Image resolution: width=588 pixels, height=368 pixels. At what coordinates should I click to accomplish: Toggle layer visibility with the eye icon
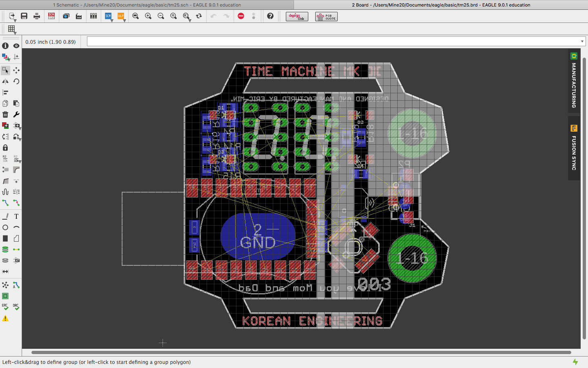coord(16,46)
